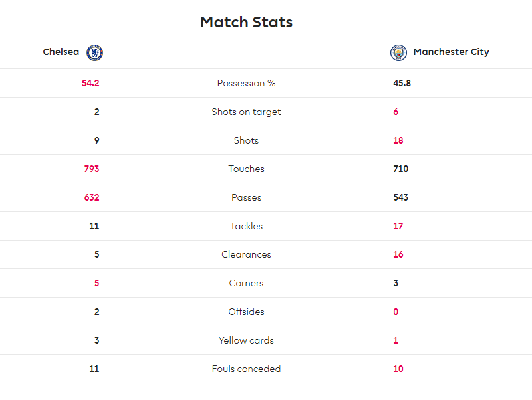This screenshot has height=400, width=532.
Task: Click the Passes stat label
Action: click(x=246, y=197)
